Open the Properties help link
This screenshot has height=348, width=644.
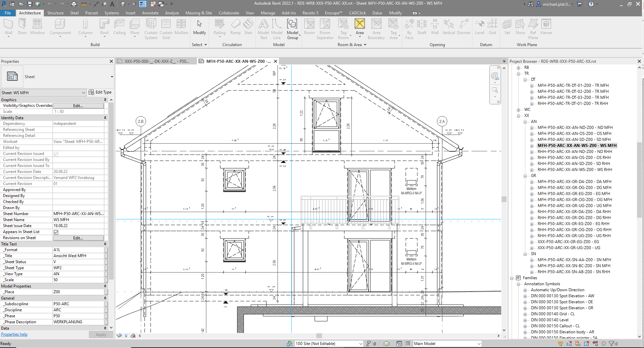14,334
